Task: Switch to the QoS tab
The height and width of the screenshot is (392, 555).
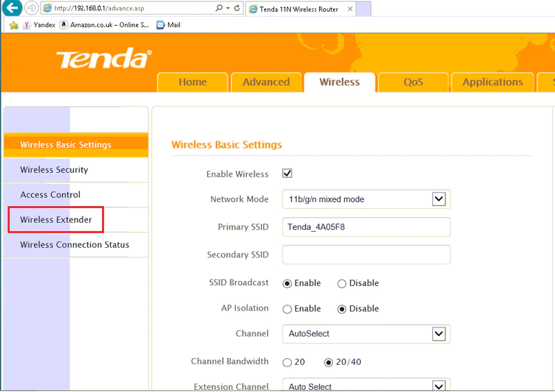Action: click(x=413, y=82)
